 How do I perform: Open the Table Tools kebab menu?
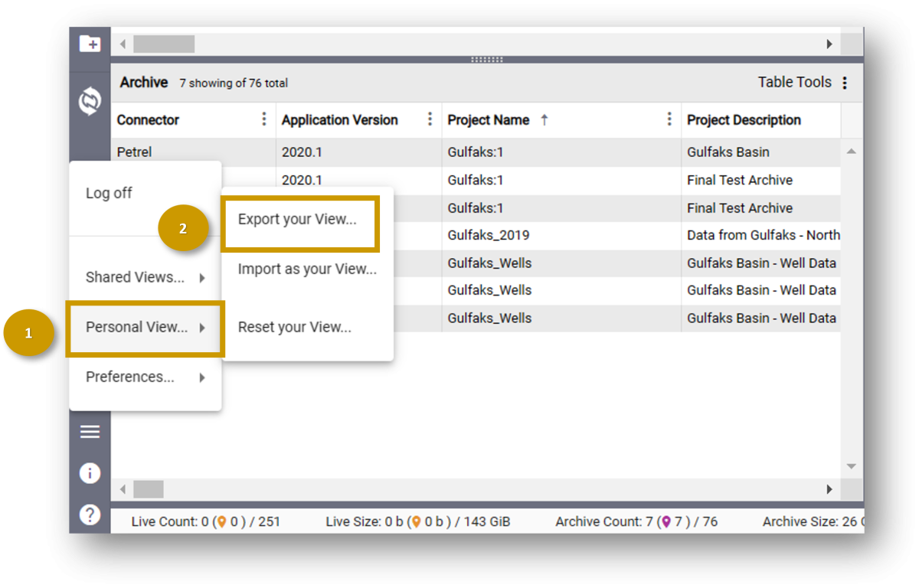[844, 82]
